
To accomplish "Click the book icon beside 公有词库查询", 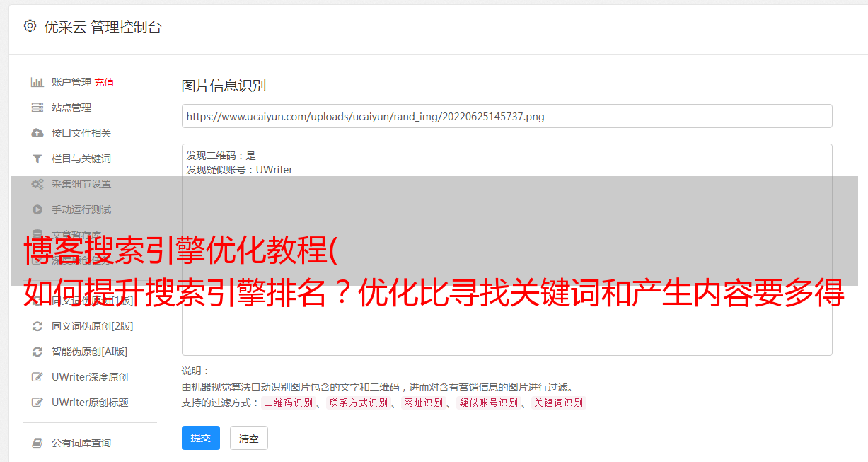I will coord(37,443).
